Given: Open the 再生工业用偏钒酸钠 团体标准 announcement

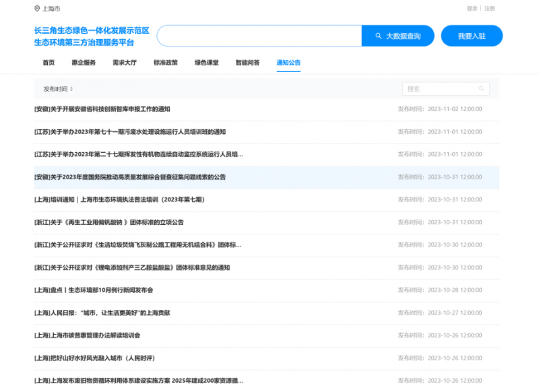Looking at the screenshot, I should click(109, 222).
